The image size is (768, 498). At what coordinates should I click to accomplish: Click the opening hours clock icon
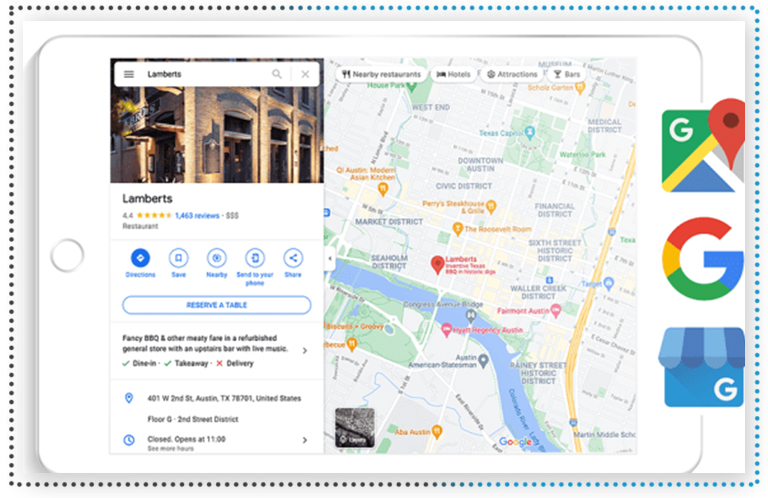(x=129, y=440)
